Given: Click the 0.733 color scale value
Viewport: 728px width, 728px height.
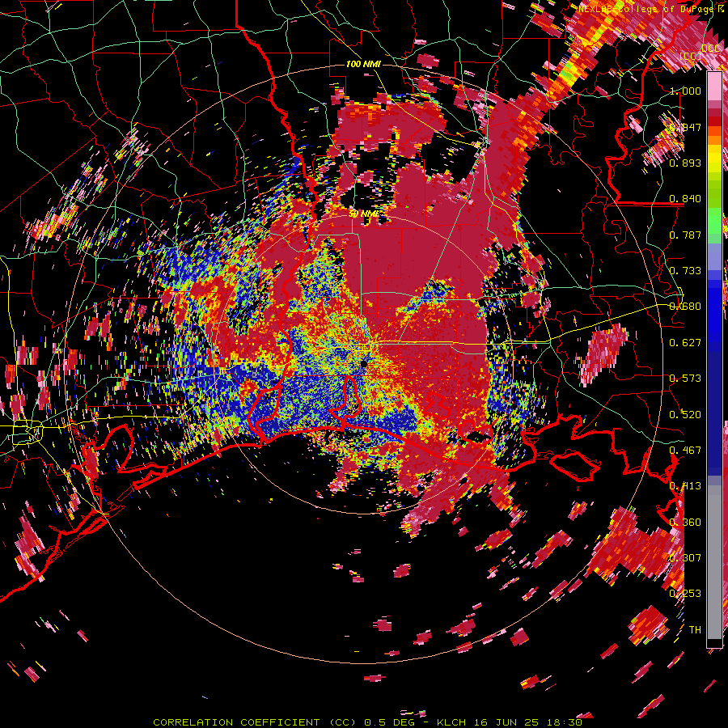Looking at the screenshot, I should [x=685, y=271].
